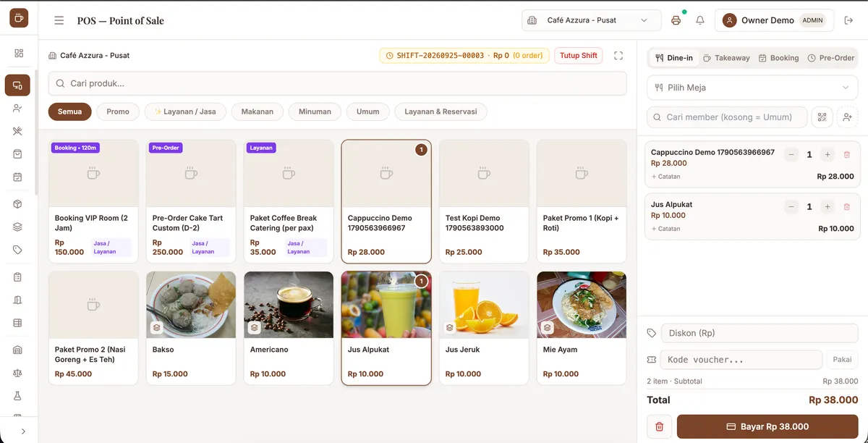The width and height of the screenshot is (868, 443).
Task: Filter products by Minuman
Action: pos(315,111)
